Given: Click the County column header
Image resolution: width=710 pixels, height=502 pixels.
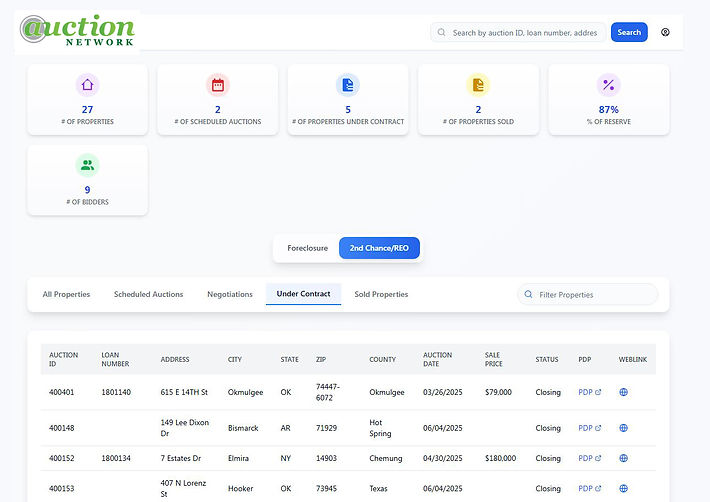Looking at the screenshot, I should click(x=383, y=359).
